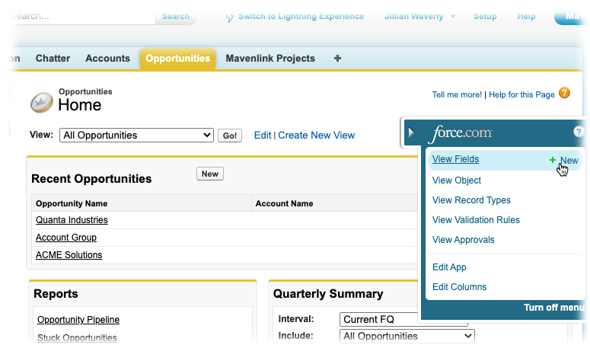Image resolution: width=590 pixels, height=364 pixels.
Task: Click New button in Recent Opportunities
Action: click(x=210, y=174)
